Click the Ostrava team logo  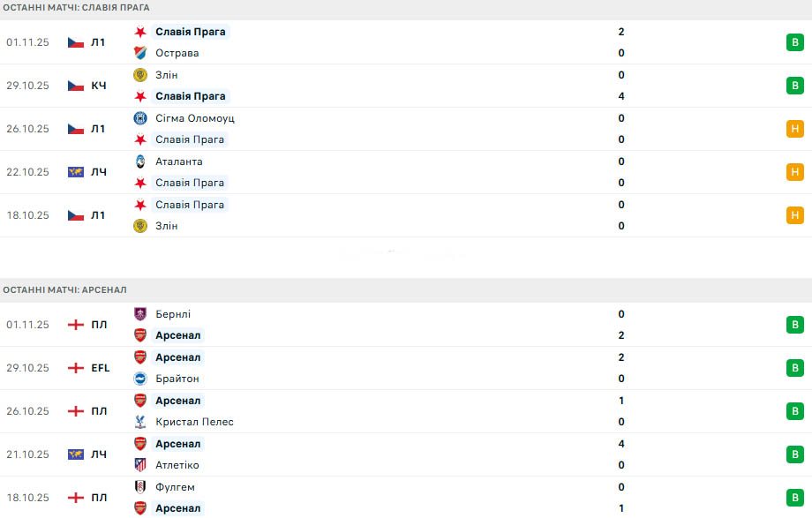click(x=139, y=53)
